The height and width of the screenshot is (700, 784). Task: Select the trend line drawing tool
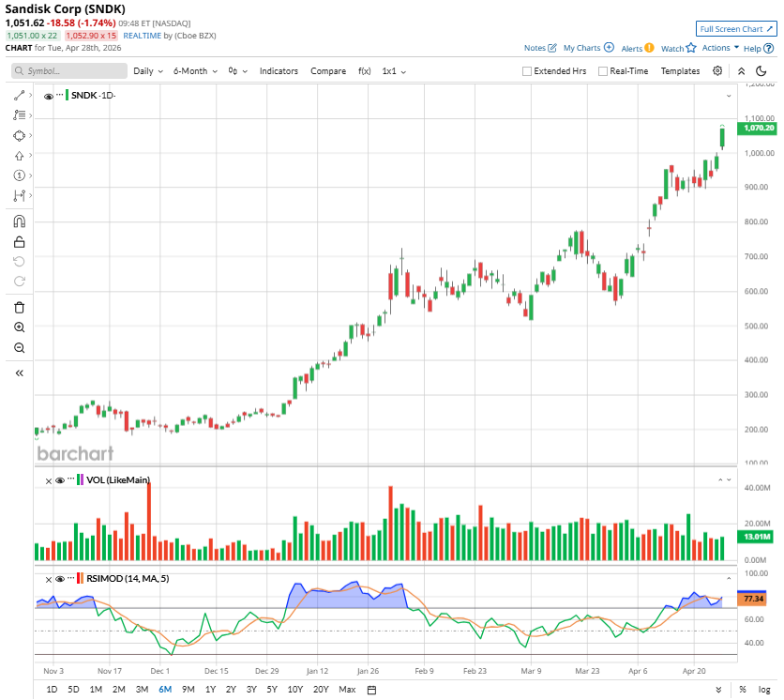pyautogui.click(x=19, y=95)
